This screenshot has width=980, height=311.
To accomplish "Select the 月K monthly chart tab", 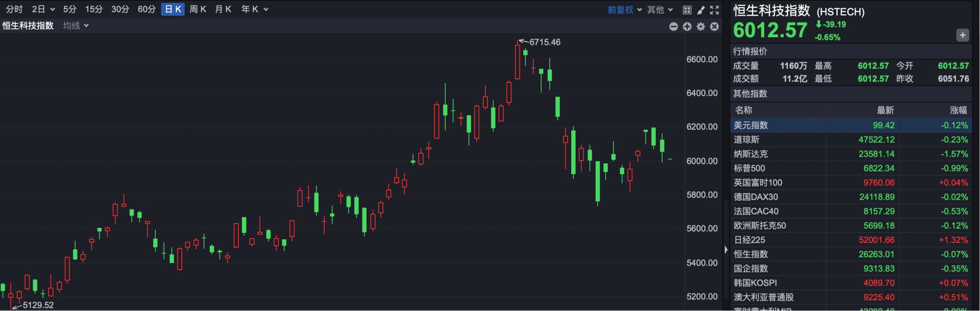I will [x=223, y=9].
